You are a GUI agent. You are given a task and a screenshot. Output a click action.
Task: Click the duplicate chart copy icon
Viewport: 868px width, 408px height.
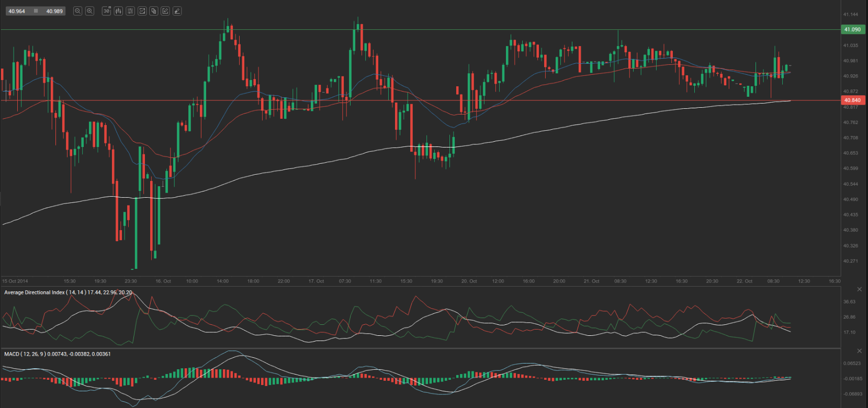[x=154, y=11]
